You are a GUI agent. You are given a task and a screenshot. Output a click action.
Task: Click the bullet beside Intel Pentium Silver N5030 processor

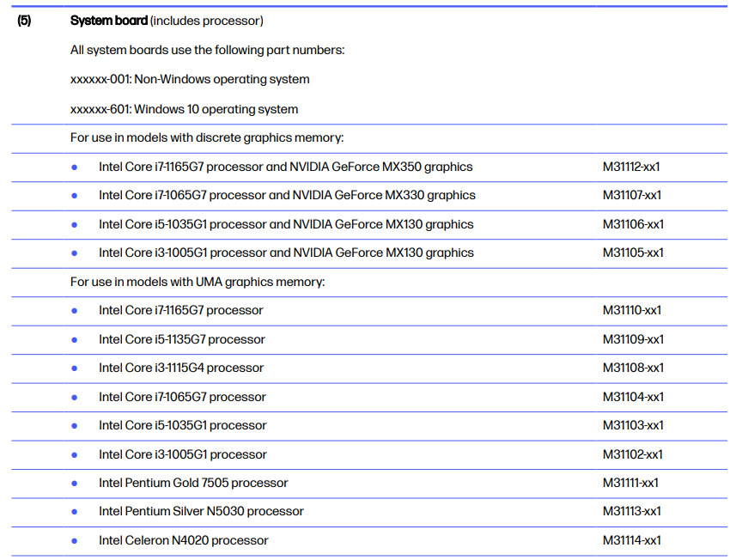(x=75, y=511)
